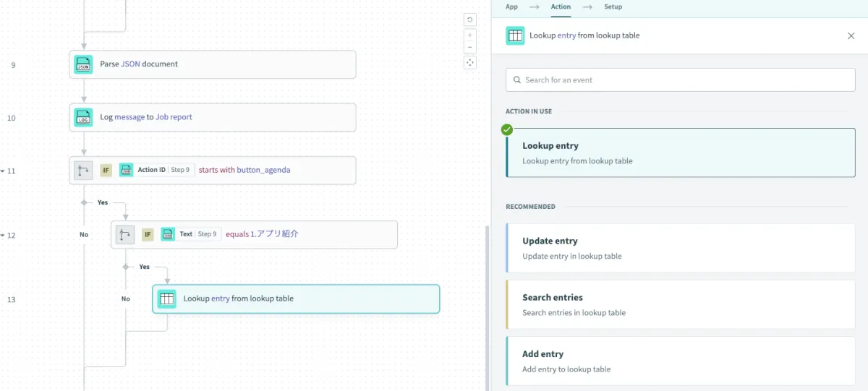Zoom out on the recipe canvas
Image resolution: width=868 pixels, height=391 pixels.
[x=470, y=47]
